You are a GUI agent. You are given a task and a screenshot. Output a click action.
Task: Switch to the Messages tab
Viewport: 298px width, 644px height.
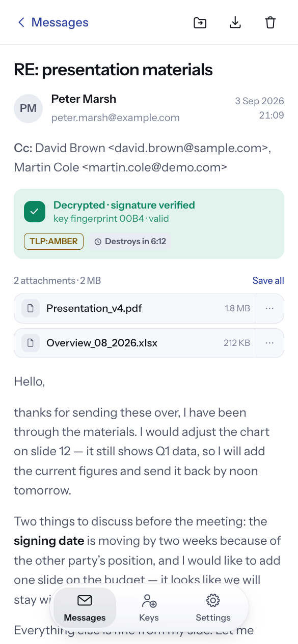85,608
